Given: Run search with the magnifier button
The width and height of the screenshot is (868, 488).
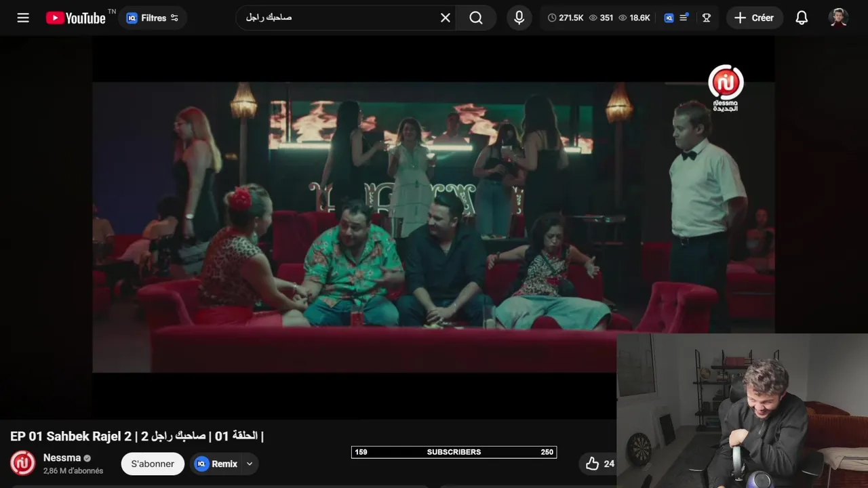Looking at the screenshot, I should 476,18.
